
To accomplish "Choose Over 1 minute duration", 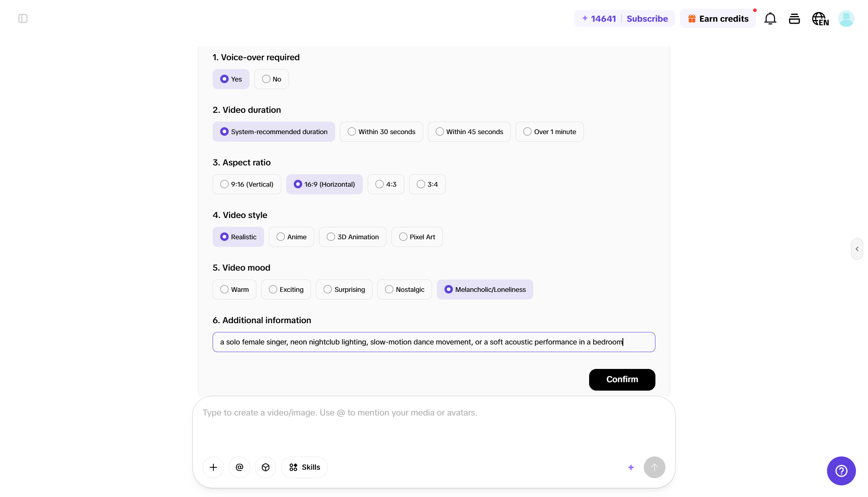I will [x=550, y=132].
